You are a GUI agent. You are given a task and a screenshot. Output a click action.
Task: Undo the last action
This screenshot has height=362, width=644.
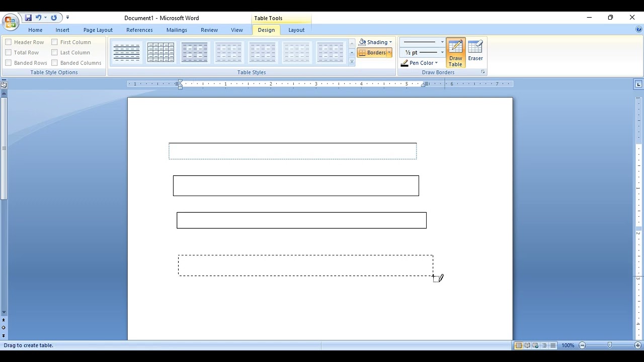38,18
